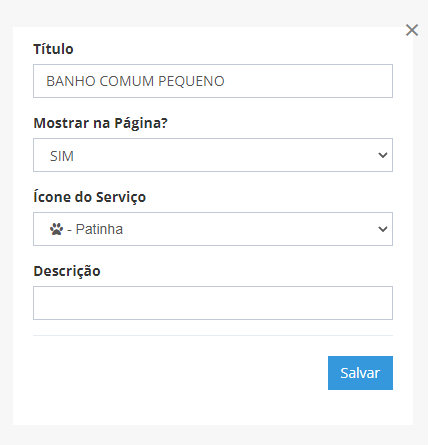Expand the Ícone do Serviço chevron arrow

[x=383, y=229]
